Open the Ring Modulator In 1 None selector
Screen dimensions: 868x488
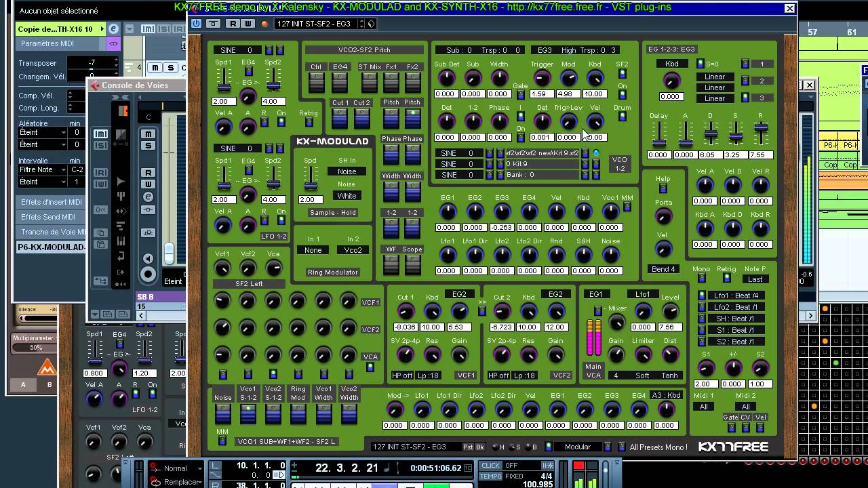(x=313, y=250)
